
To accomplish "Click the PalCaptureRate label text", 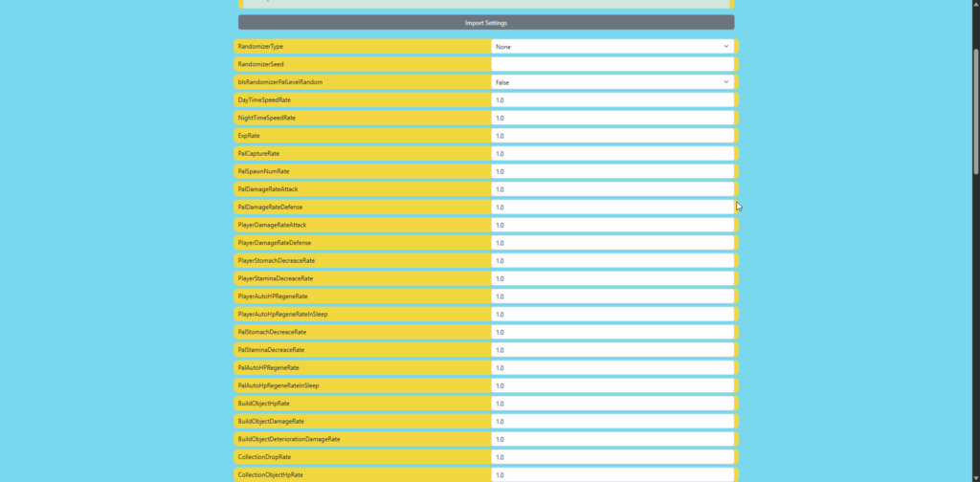I will [x=258, y=154].
